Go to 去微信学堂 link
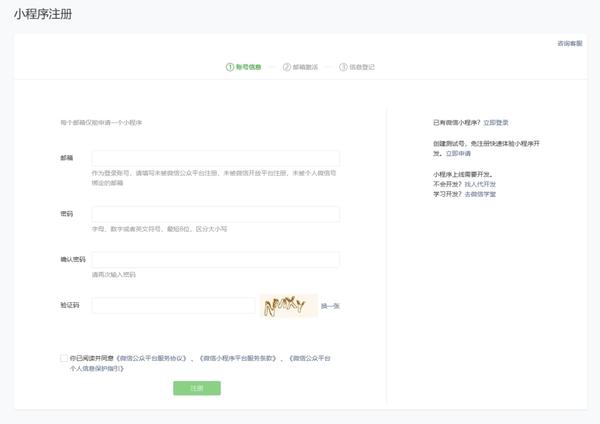 [x=480, y=194]
